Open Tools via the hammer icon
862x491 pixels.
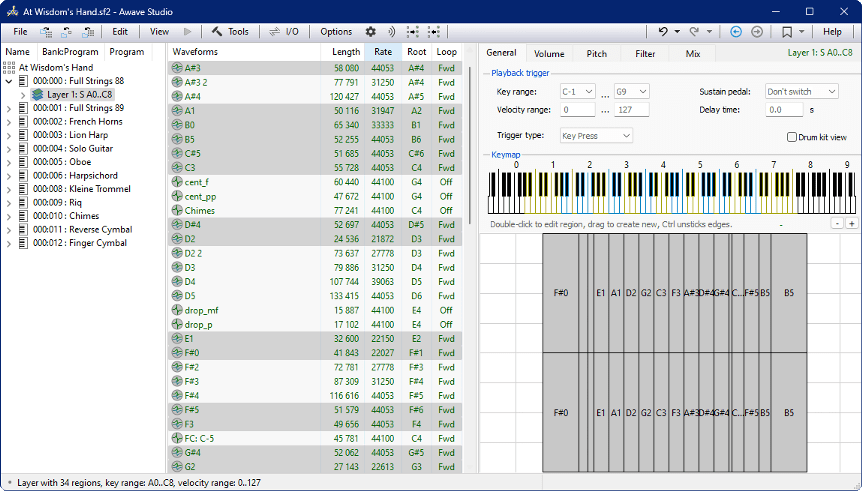coord(217,32)
